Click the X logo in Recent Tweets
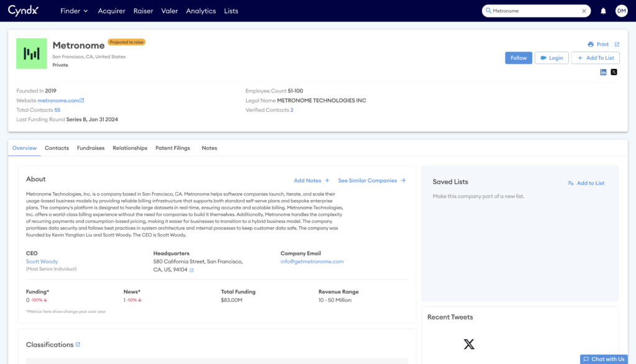 (x=469, y=344)
